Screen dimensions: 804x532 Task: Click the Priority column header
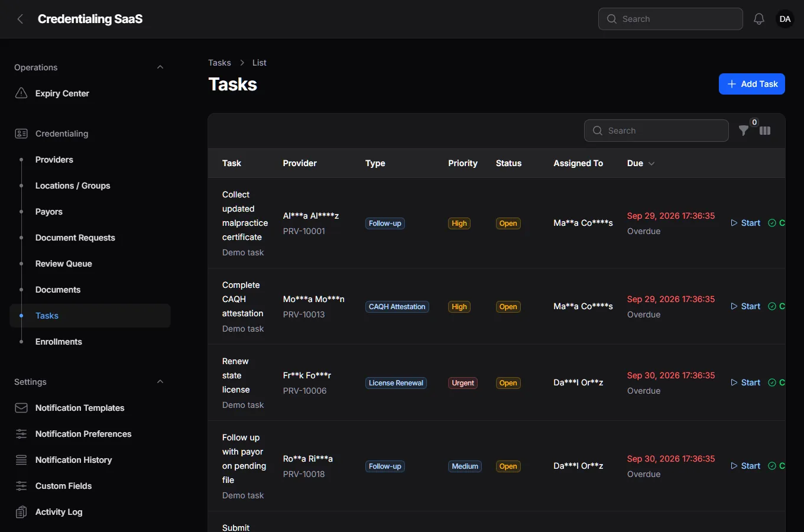[x=463, y=163]
